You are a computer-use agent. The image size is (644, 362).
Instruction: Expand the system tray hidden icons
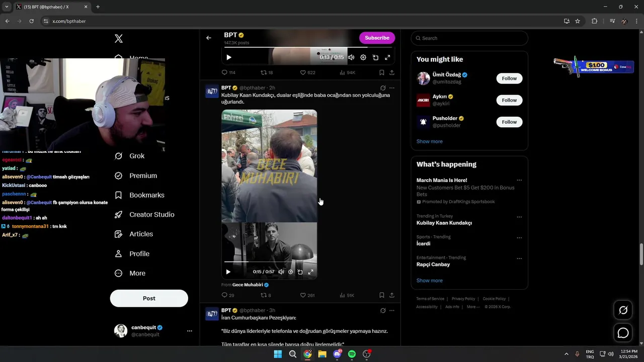pos(566,354)
